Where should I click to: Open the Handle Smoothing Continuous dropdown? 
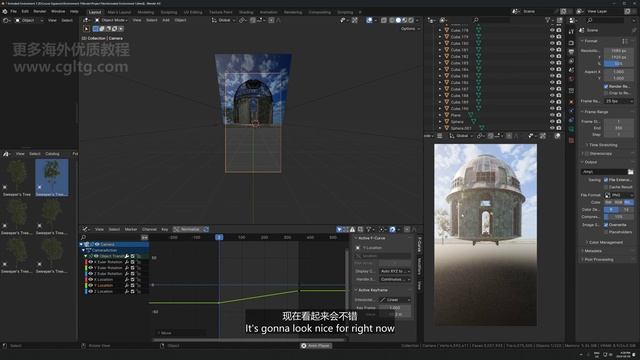395,280
